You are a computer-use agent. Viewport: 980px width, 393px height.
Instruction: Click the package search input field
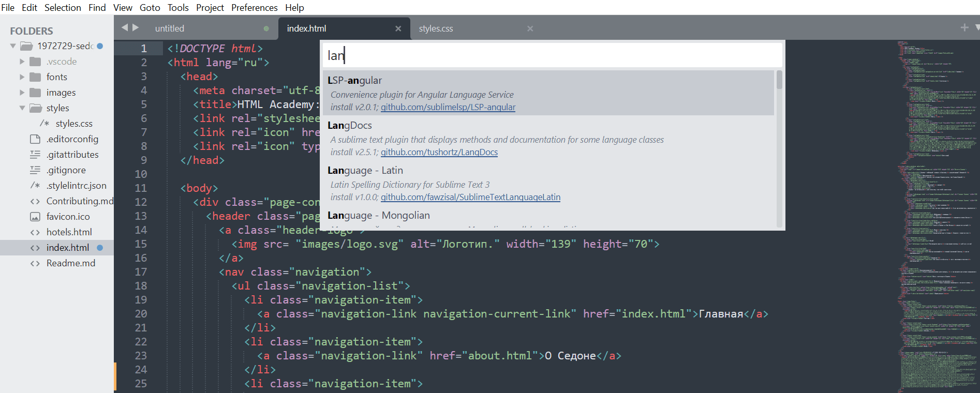click(552, 55)
